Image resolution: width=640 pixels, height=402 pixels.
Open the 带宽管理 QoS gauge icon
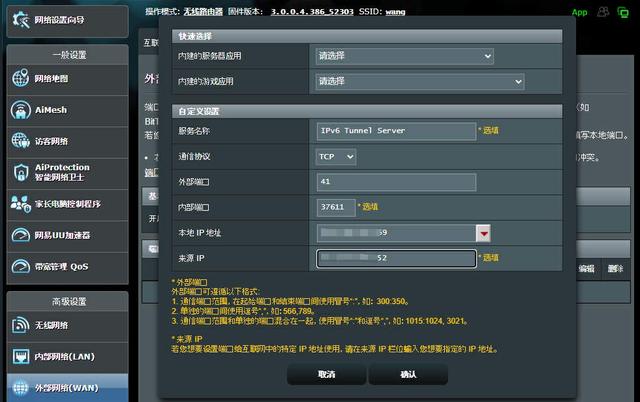point(20,266)
